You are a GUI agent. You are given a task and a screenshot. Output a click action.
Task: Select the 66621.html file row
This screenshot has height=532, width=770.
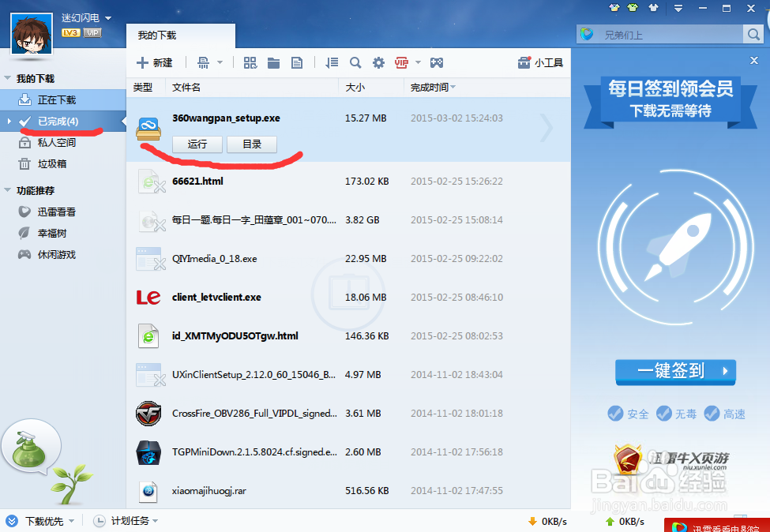[348, 181]
